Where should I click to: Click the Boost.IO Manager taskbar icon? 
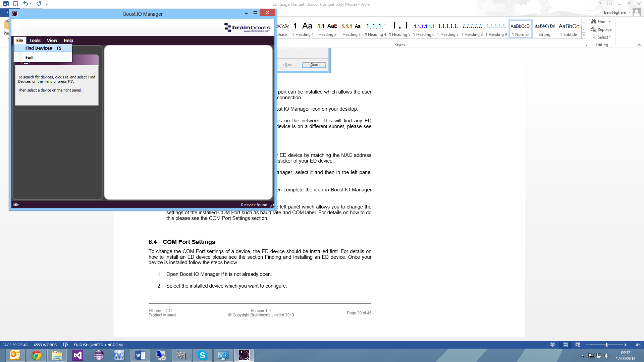tap(244, 355)
